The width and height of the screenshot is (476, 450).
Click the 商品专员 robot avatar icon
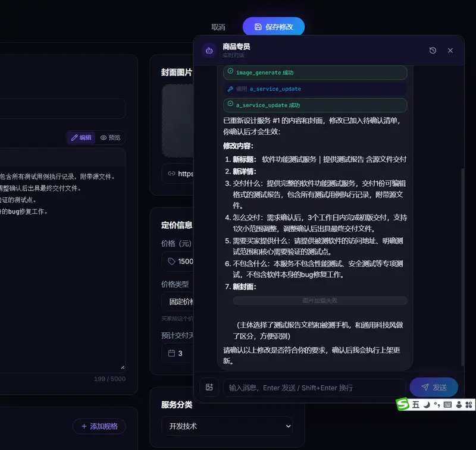click(209, 51)
